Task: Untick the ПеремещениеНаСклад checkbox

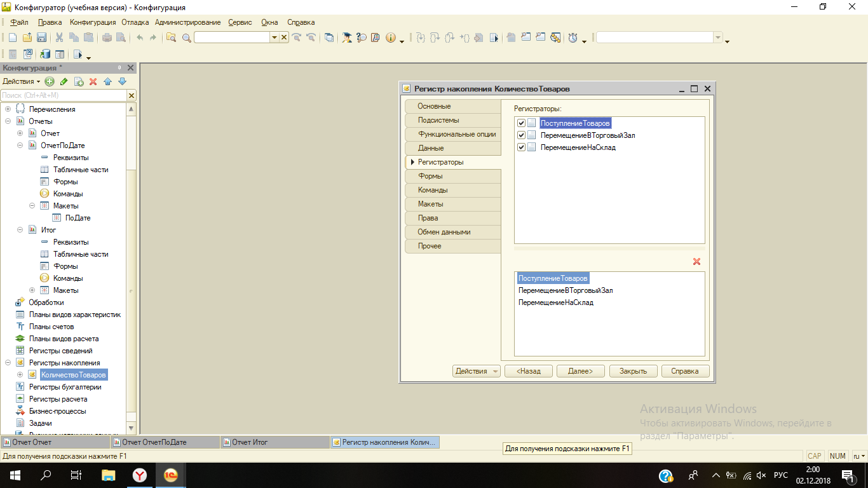Action: (522, 147)
